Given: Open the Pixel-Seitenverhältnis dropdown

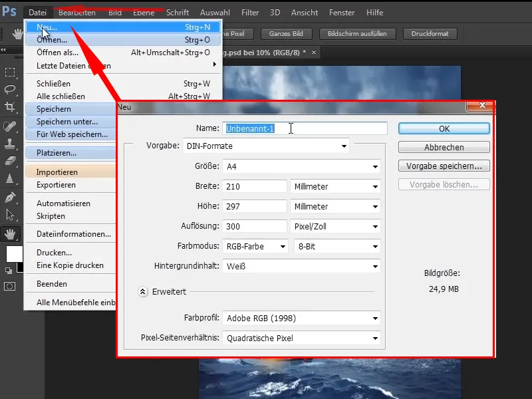Looking at the screenshot, I should (x=301, y=338).
